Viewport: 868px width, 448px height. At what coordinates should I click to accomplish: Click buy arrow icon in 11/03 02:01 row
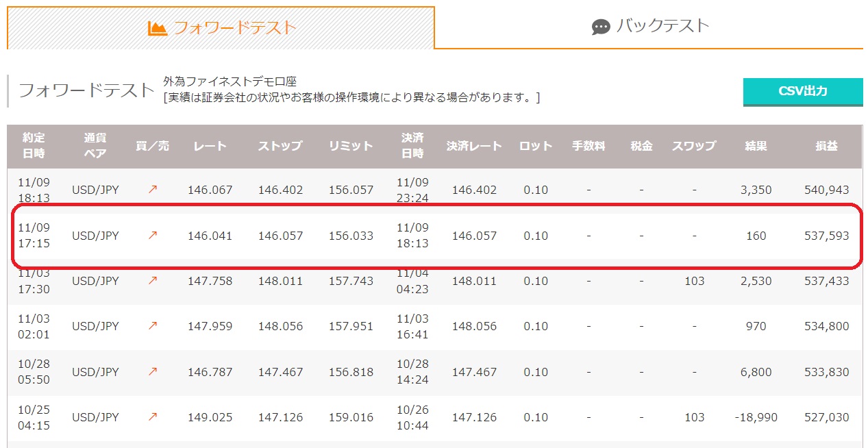click(x=152, y=326)
